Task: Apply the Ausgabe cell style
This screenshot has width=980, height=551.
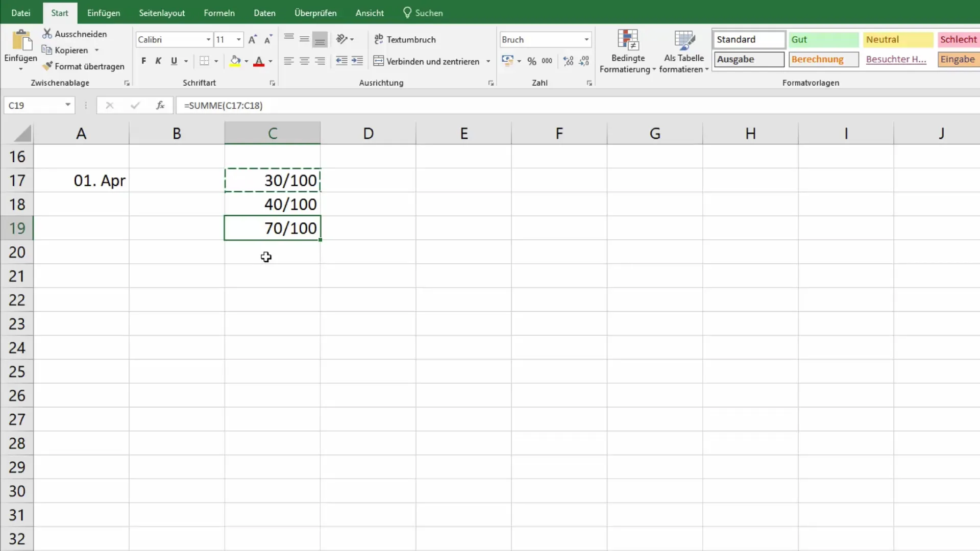Action: click(749, 59)
